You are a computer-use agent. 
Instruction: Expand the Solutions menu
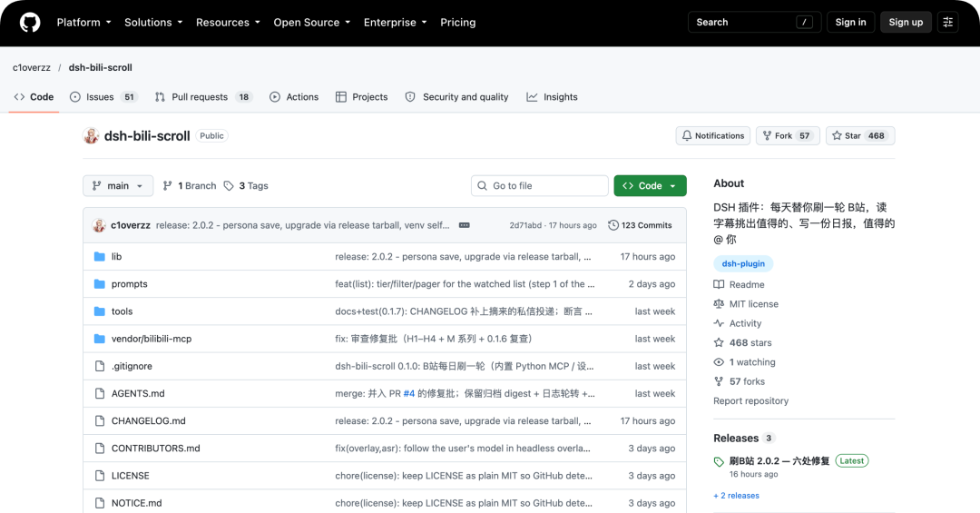coord(153,23)
